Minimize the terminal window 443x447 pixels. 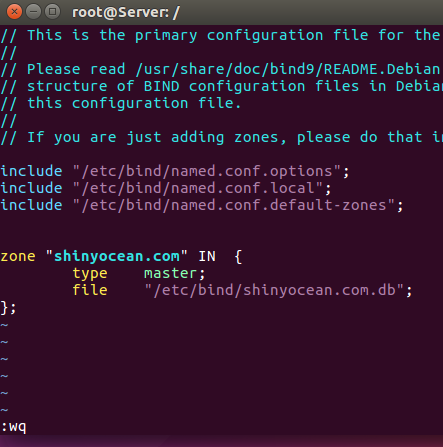[33, 12]
